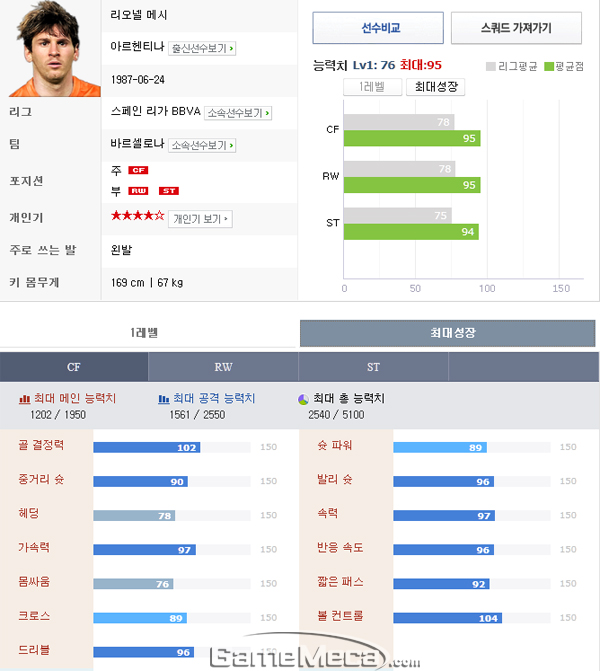Click the green 평균점 legend marker

(x=549, y=67)
